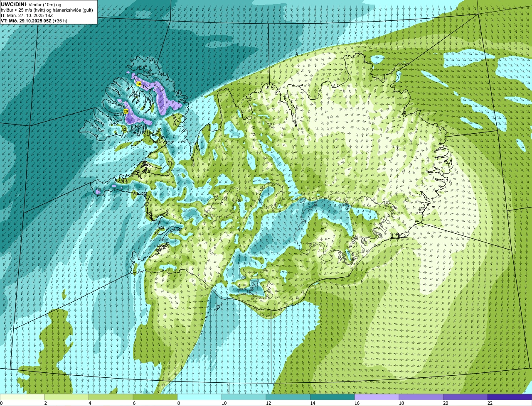This screenshot has width=532, height=406.
Task: Click the legend tick label '20'
Action: point(446,403)
